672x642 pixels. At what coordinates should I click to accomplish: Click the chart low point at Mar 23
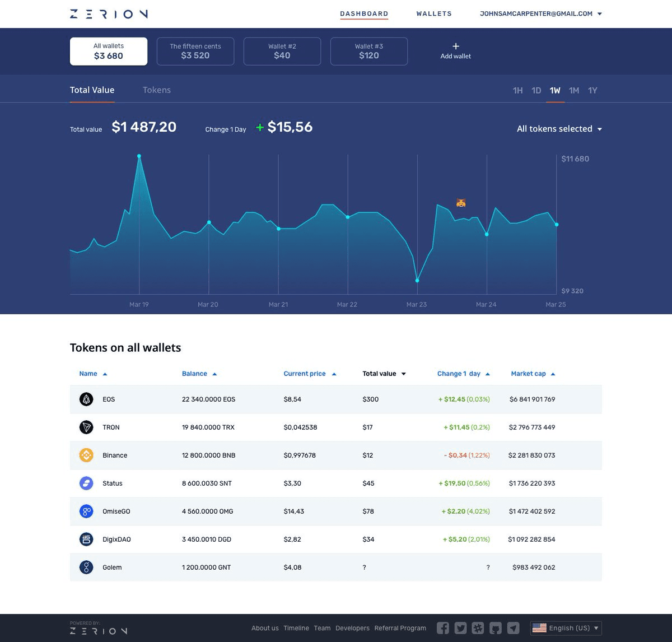[x=417, y=280]
